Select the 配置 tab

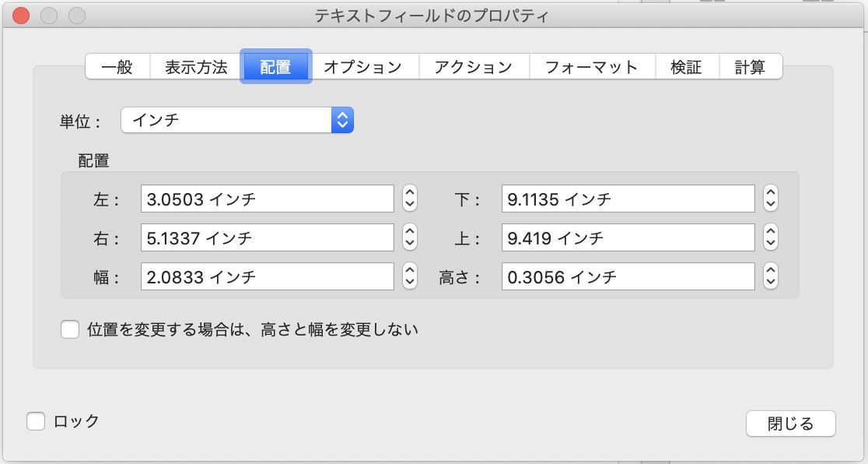[276, 67]
